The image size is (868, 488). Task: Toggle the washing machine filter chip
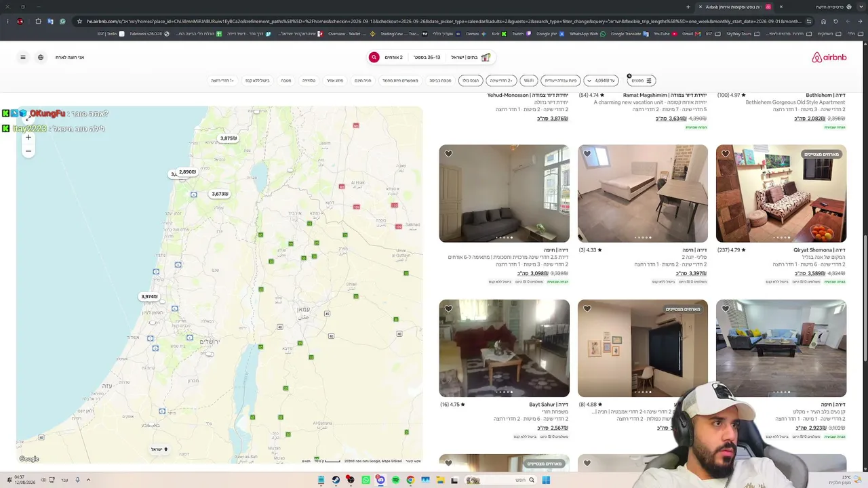tap(440, 81)
